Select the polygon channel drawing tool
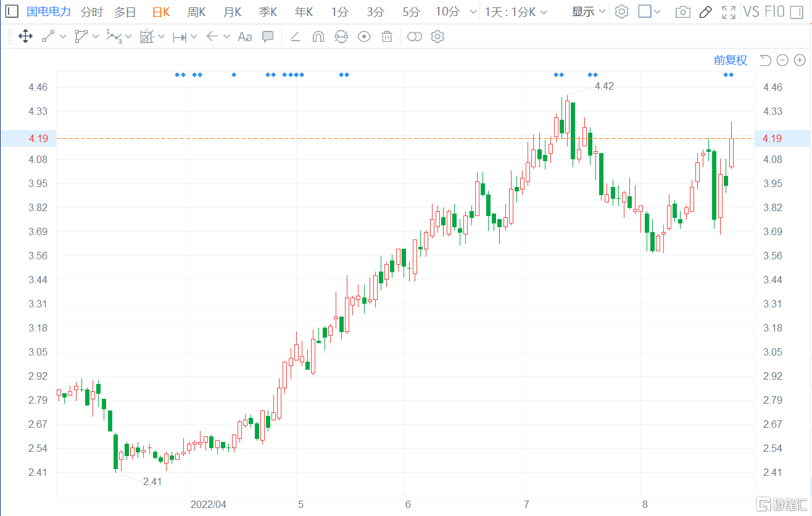 pos(81,36)
